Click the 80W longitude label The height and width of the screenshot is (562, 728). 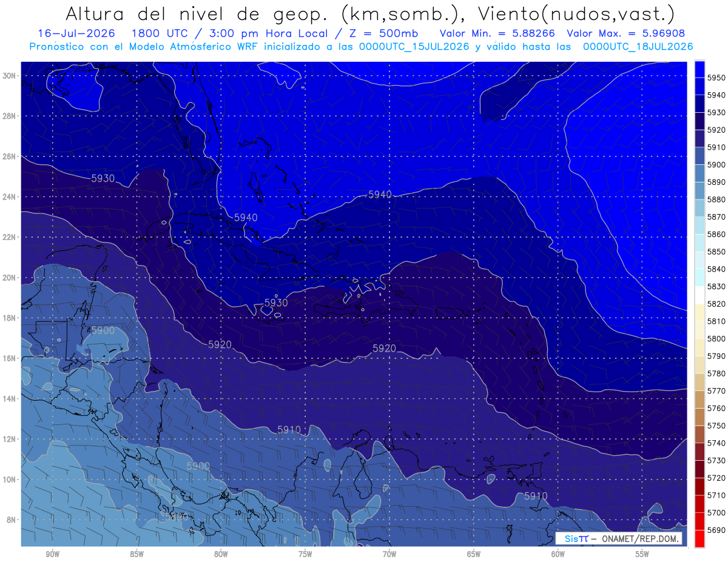click(x=221, y=554)
